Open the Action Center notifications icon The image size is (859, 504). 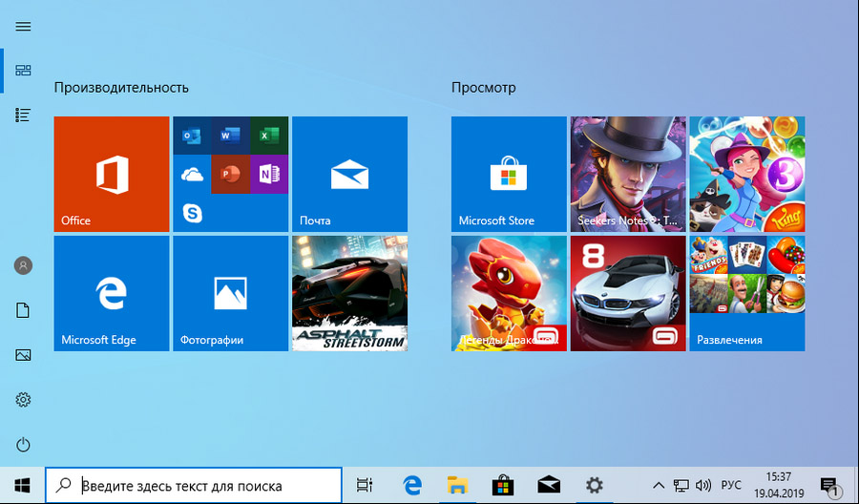tap(830, 486)
